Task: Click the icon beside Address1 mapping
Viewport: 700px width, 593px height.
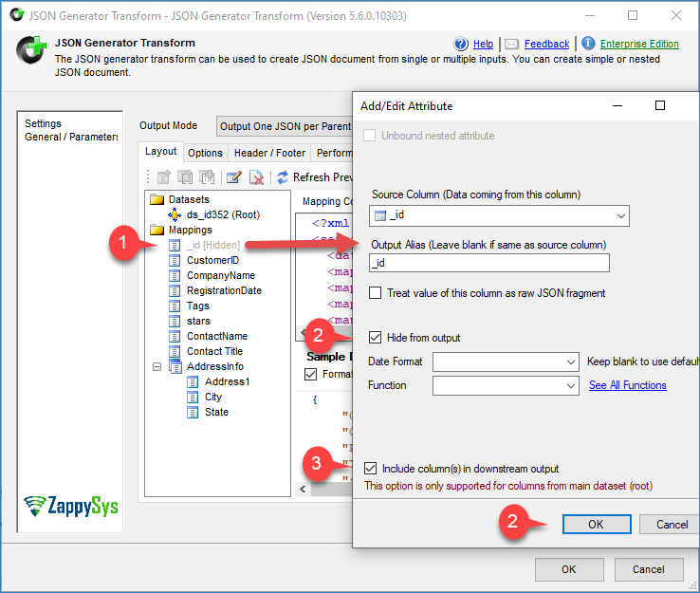Action: point(193,381)
